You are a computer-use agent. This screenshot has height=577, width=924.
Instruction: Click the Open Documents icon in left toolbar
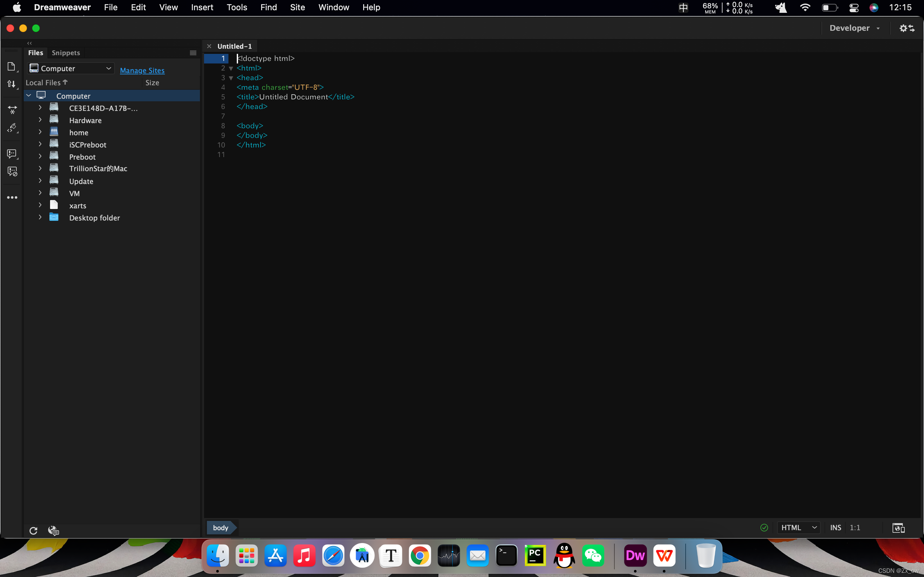click(12, 67)
